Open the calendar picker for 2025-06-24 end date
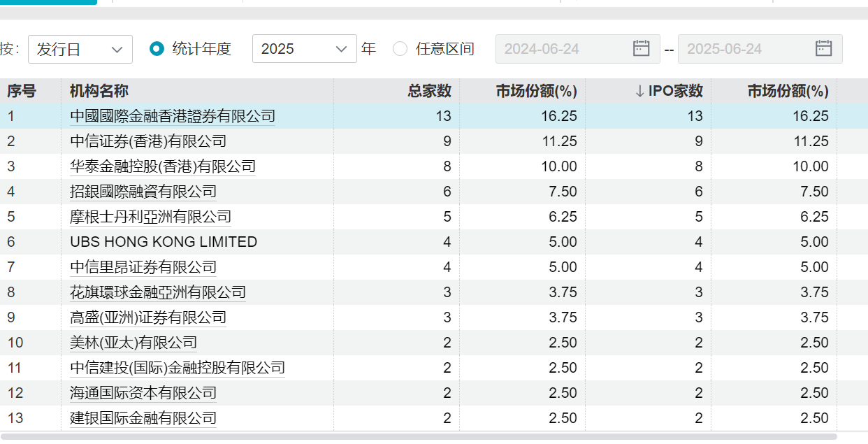This screenshot has width=868, height=444. (x=823, y=49)
